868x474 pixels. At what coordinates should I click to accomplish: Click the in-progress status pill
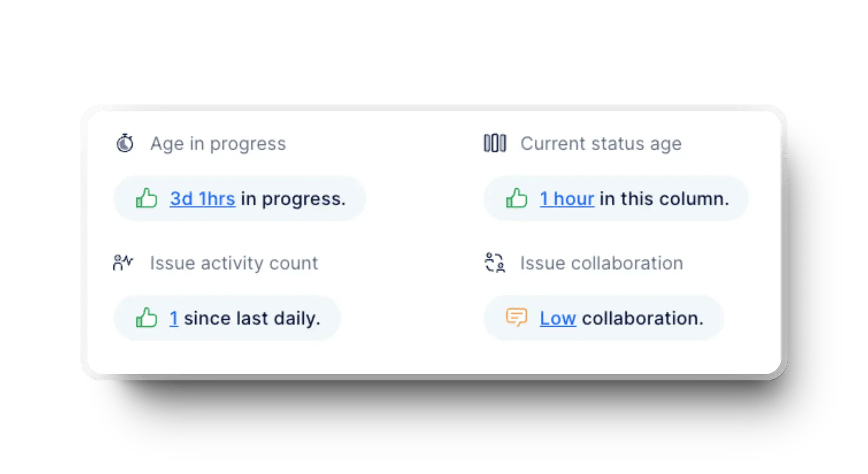pos(240,199)
